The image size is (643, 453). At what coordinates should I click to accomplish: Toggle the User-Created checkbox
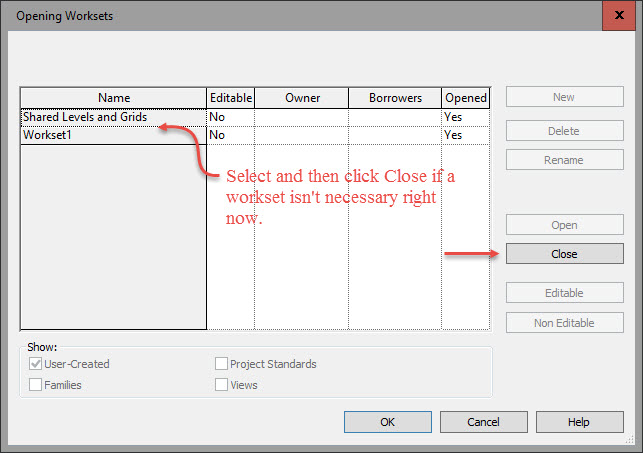tap(35, 364)
